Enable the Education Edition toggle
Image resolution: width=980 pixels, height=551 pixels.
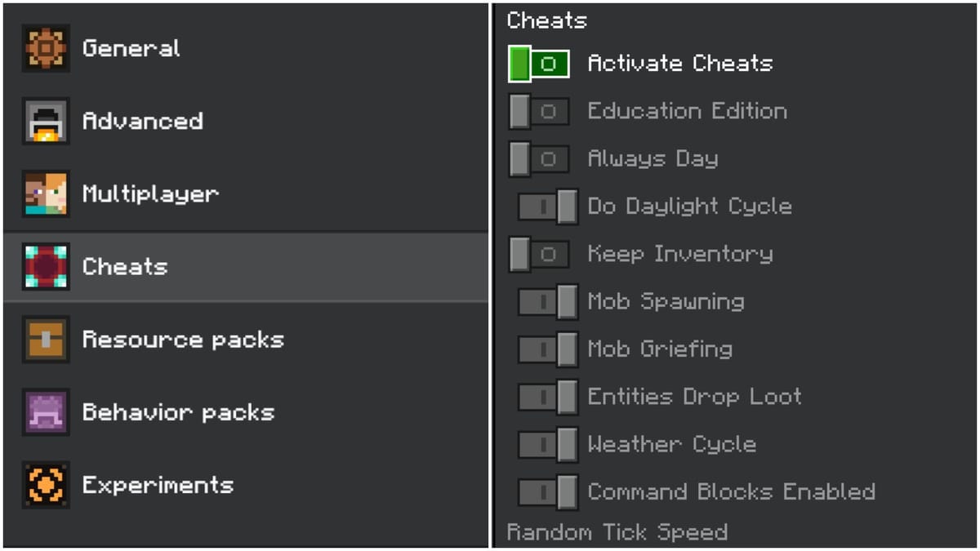point(536,111)
